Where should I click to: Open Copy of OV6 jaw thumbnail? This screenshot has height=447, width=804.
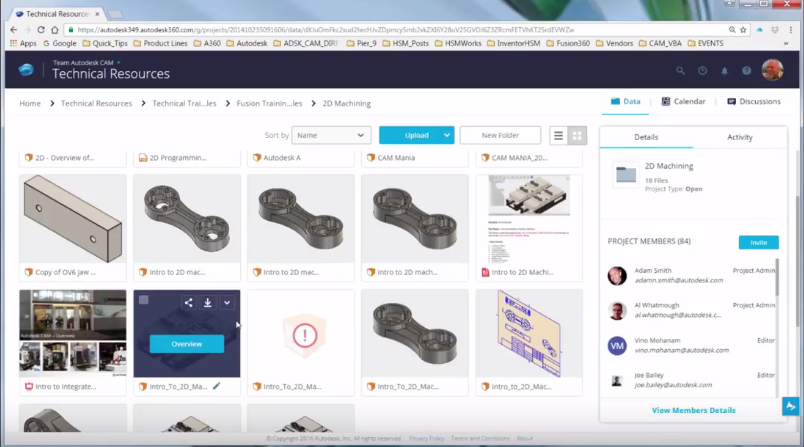tap(73, 219)
